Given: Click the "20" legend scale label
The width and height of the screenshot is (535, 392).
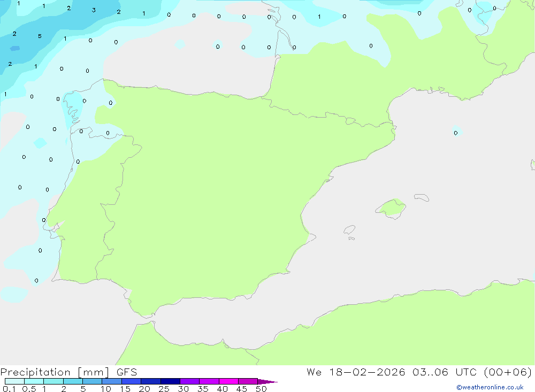Looking at the screenshot, I should pyautogui.click(x=144, y=389).
